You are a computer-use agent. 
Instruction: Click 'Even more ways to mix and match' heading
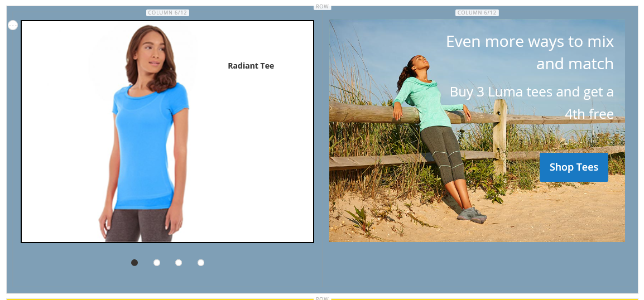(530, 52)
